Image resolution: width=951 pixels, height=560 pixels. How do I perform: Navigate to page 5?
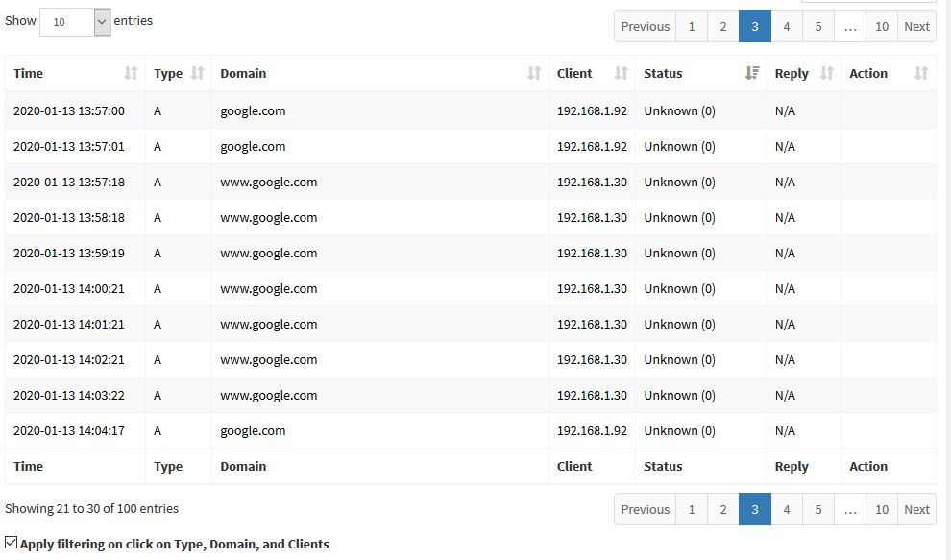pyautogui.click(x=817, y=26)
